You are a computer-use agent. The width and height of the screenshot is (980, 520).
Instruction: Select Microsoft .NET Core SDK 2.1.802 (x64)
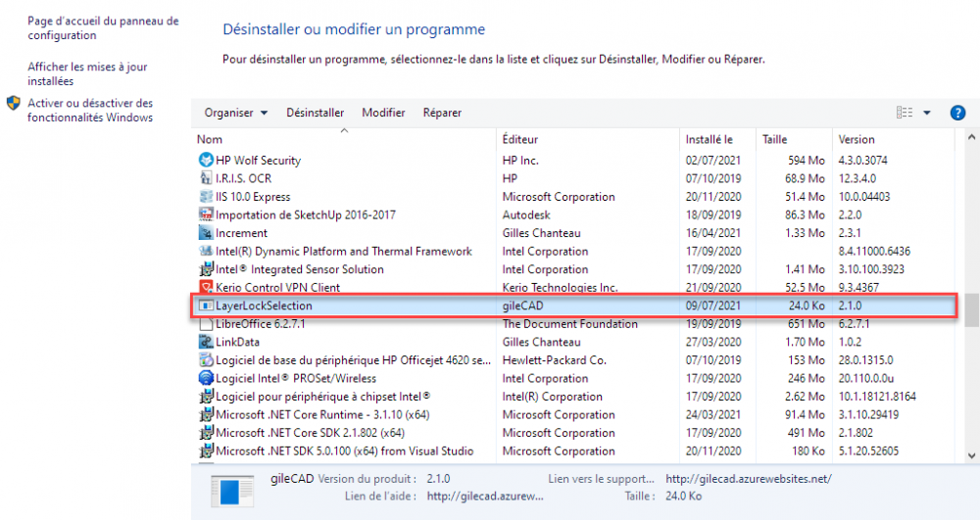click(310, 433)
